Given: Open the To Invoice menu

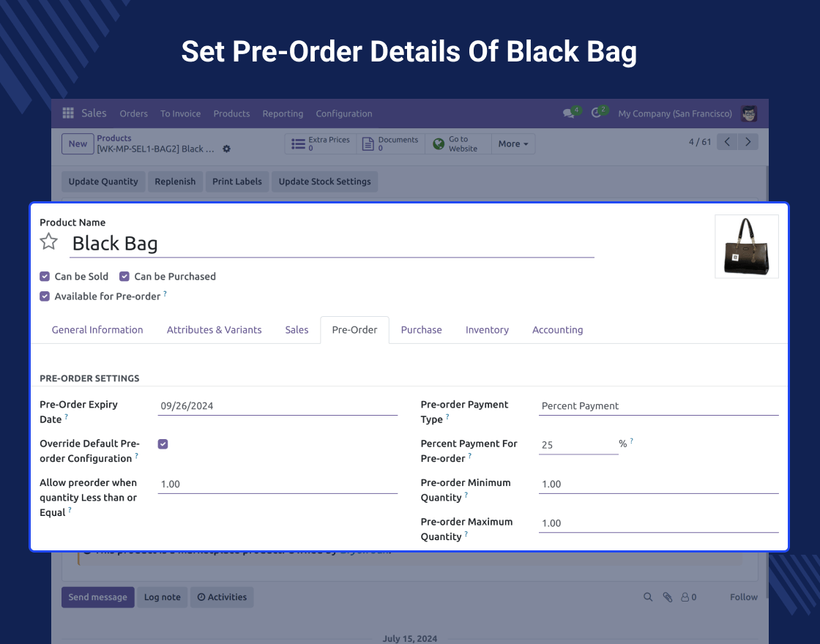Looking at the screenshot, I should [180, 113].
